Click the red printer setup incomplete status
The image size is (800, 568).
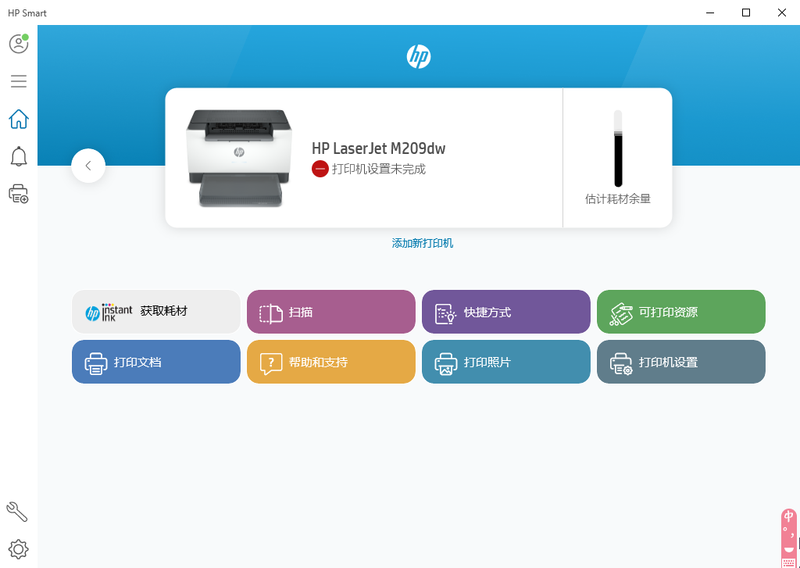(x=369, y=169)
